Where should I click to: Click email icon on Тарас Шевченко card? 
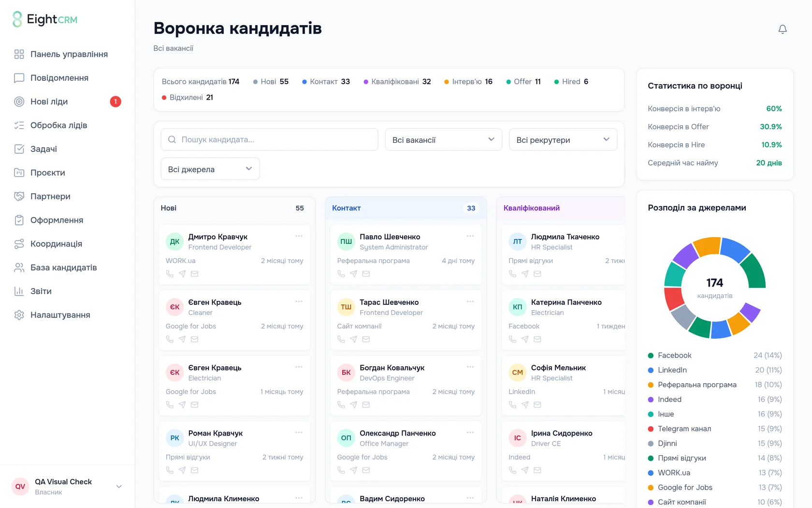pos(366,339)
